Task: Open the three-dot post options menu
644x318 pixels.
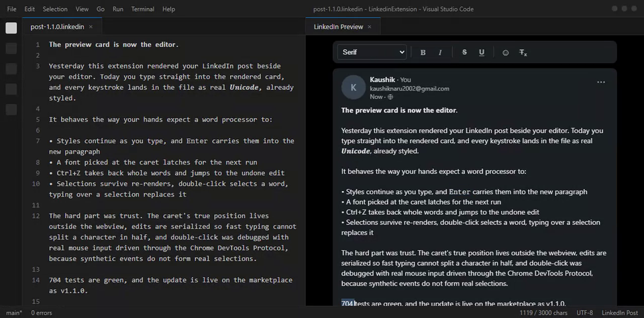Action: (x=601, y=82)
